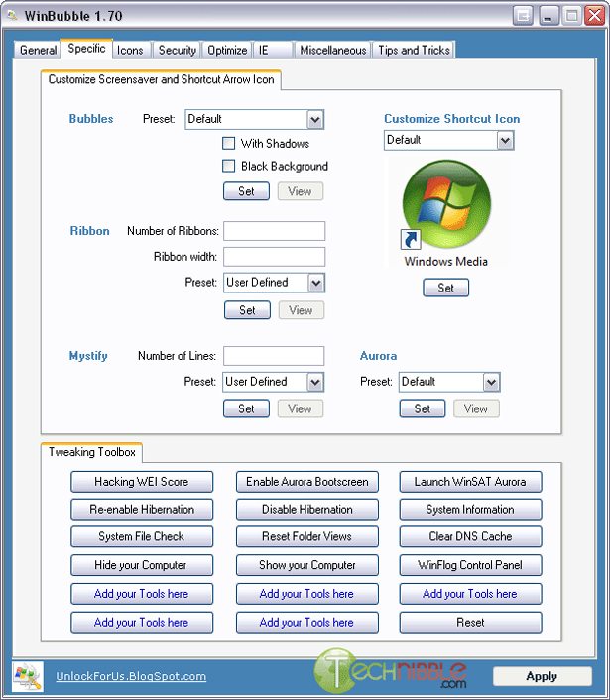
Task: Focus the Mystify Number of Lines field
Action: pos(274,356)
